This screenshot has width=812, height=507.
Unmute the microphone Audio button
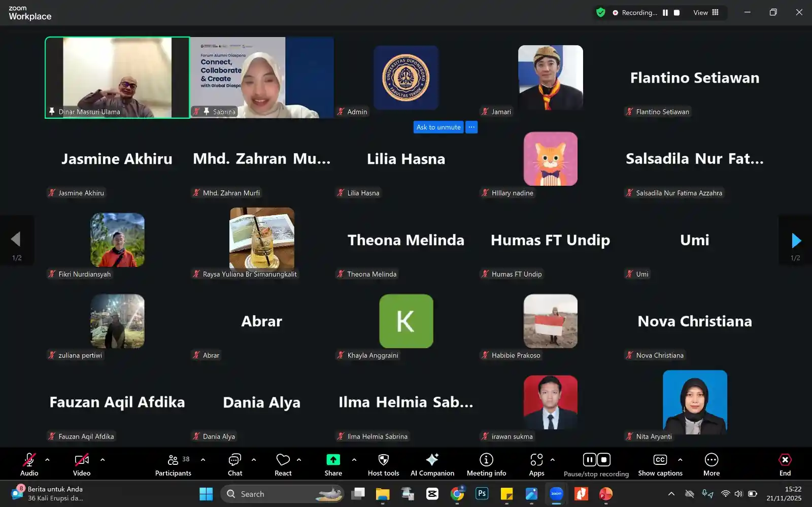pyautogui.click(x=29, y=464)
